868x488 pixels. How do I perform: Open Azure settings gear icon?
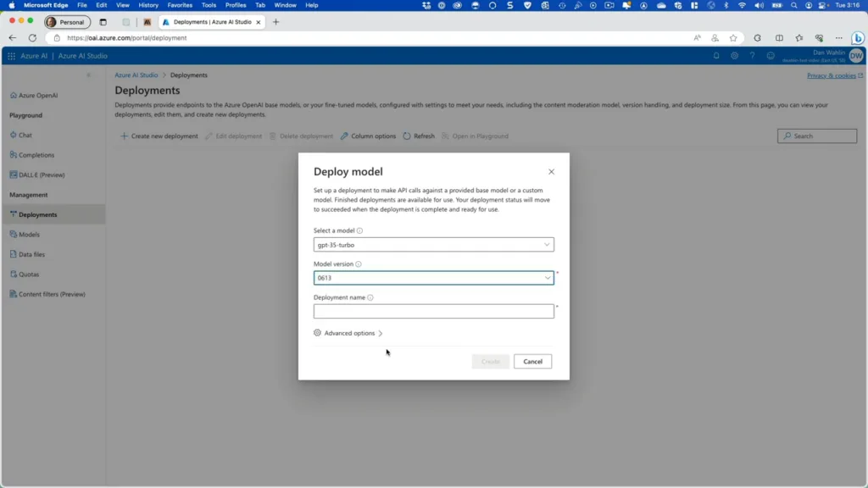pyautogui.click(x=734, y=56)
